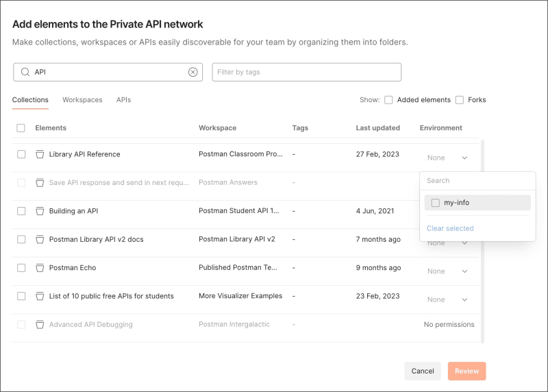The width and height of the screenshot is (548, 392).
Task: Open environment dropdown for List of 10 public APIs
Action: (464, 299)
